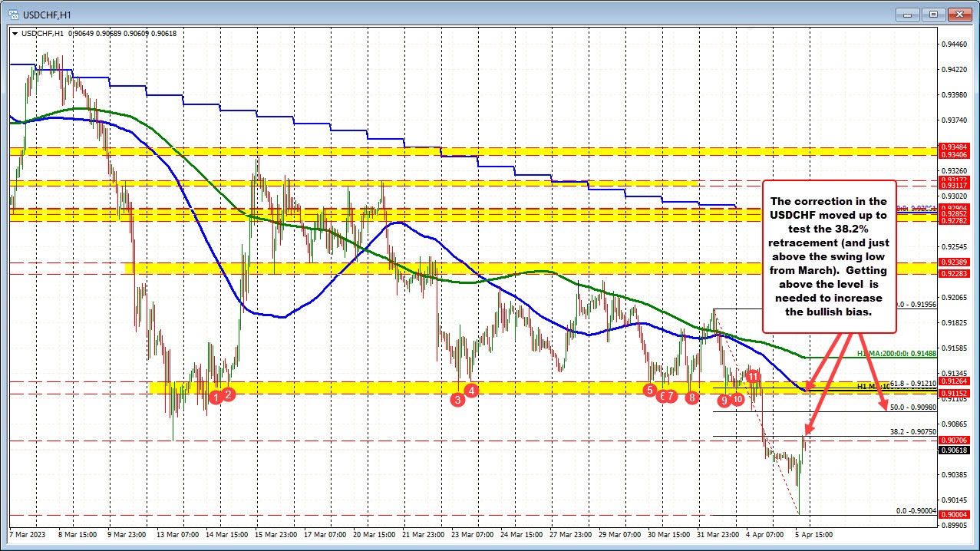The width and height of the screenshot is (980, 551).
Task: Select the bullish bias annotation text box
Action: pyautogui.click(x=829, y=256)
